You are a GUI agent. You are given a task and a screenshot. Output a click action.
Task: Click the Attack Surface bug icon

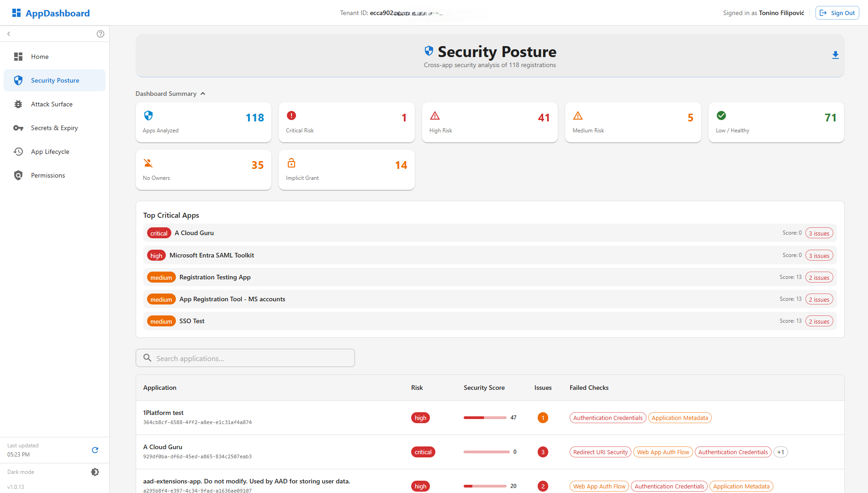[x=18, y=104]
